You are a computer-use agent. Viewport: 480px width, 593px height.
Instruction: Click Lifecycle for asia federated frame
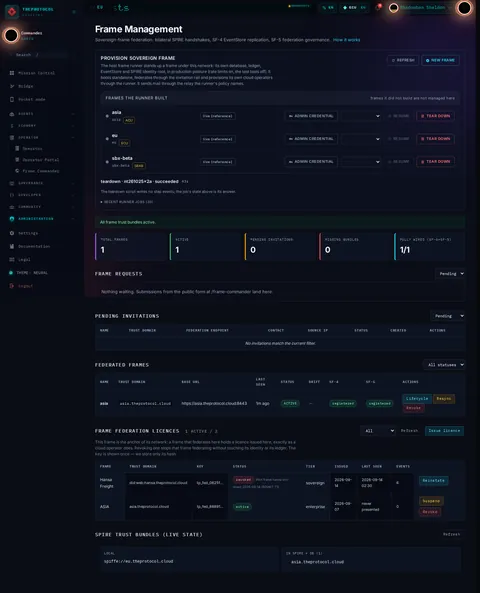coord(417,399)
